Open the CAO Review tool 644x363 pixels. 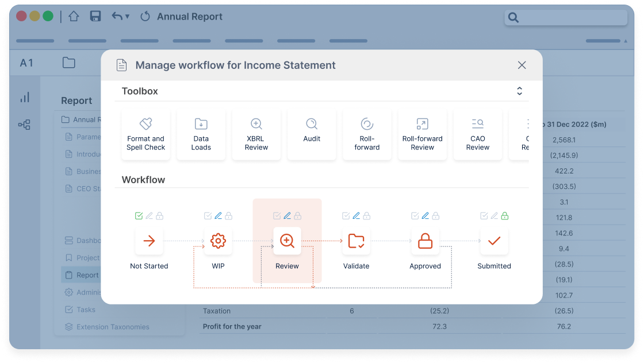(x=477, y=134)
